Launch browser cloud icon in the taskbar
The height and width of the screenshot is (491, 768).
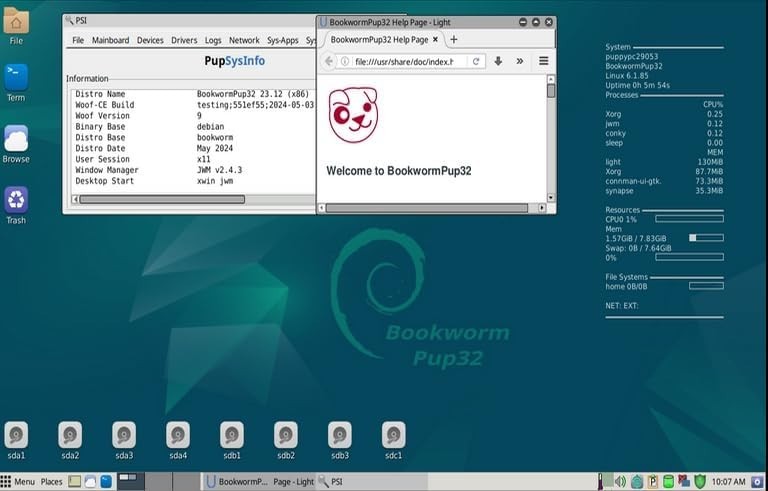point(90,482)
